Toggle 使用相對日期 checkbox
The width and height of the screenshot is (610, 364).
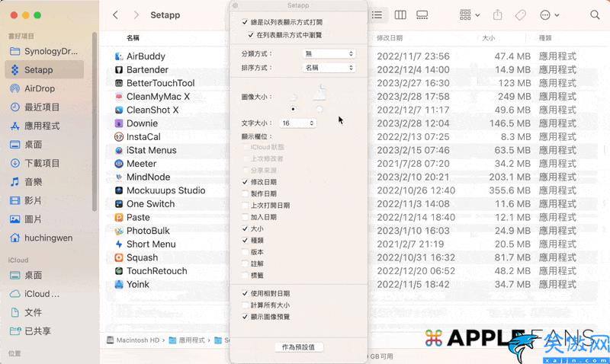click(245, 293)
